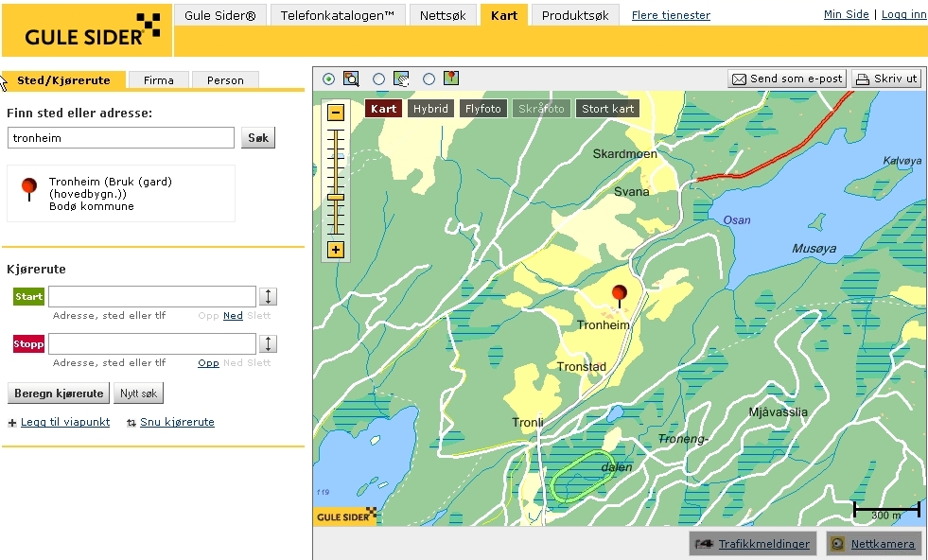Screen dimensions: 928x560
Task: Click the Legg til viapunkt link
Action: [65, 422]
